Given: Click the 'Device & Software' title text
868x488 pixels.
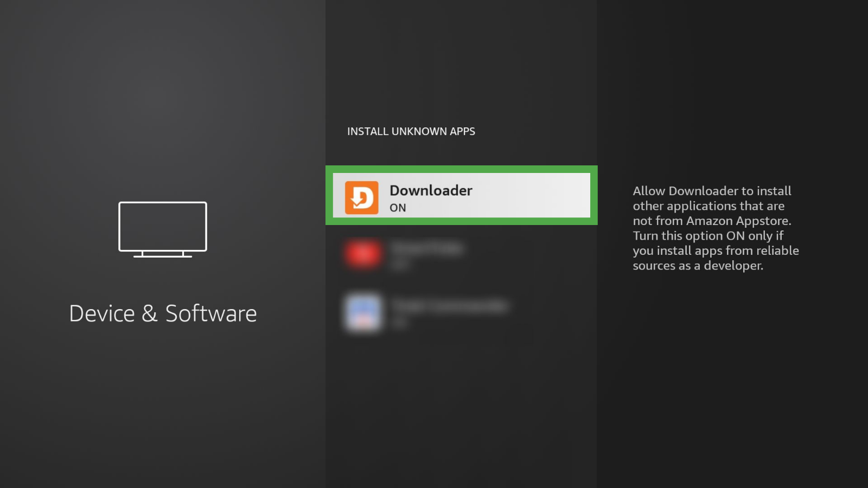Looking at the screenshot, I should click(x=163, y=313).
